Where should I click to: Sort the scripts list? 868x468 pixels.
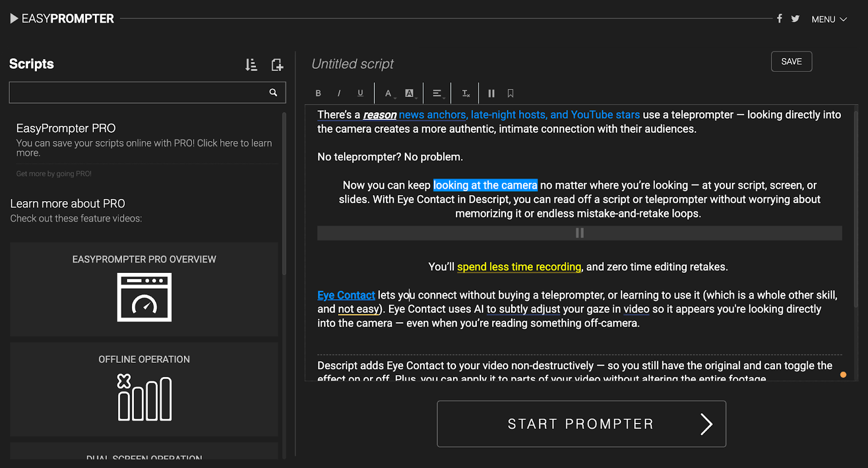click(251, 65)
